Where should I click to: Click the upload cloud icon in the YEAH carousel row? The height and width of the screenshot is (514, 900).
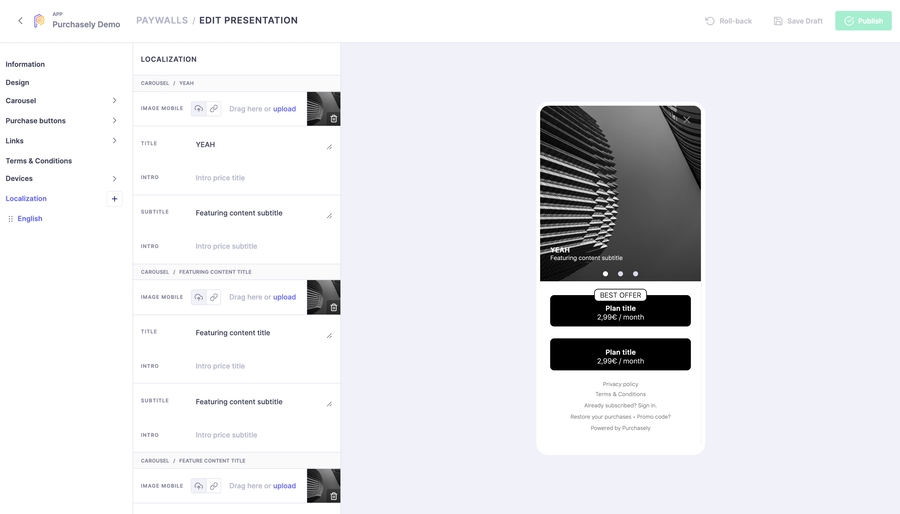pyautogui.click(x=199, y=108)
